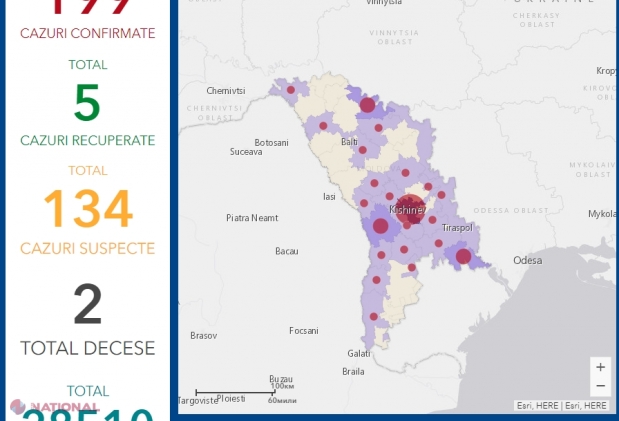619x421 pixels.
Task: Select the case marker near Chernivtsi border
Action: coord(291,90)
